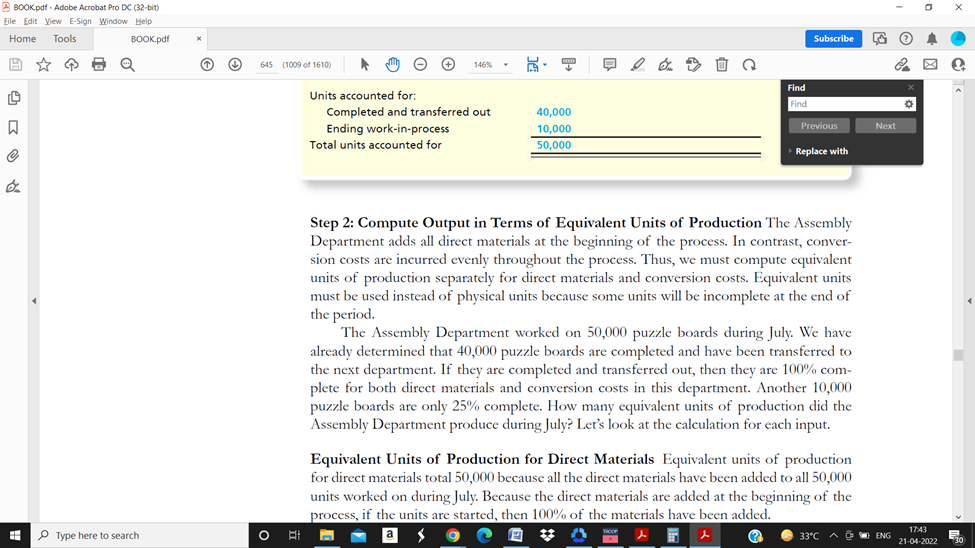Screen dimensions: 975x548
Task: Select the Hand pan tool
Action: (392, 65)
